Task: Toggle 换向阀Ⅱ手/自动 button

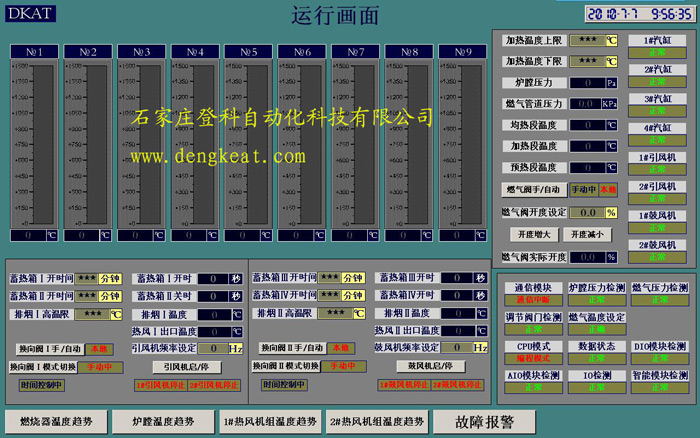Action: pyautogui.click(x=293, y=347)
